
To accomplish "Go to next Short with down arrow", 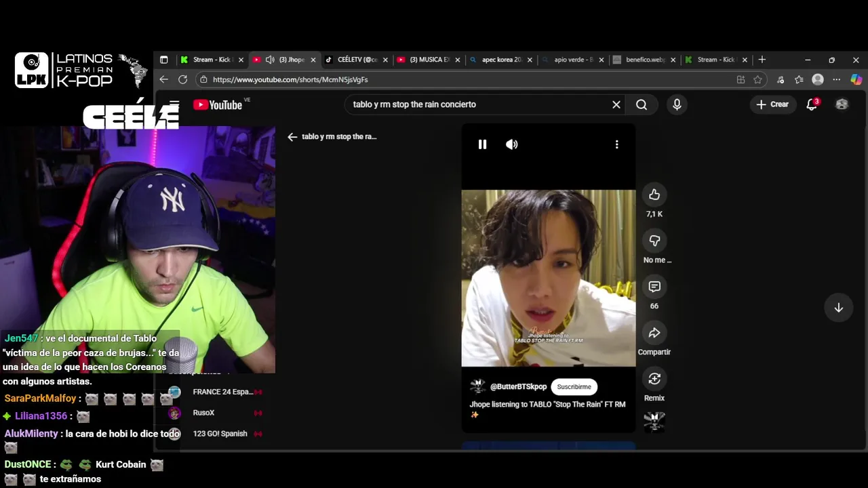I will 839,308.
